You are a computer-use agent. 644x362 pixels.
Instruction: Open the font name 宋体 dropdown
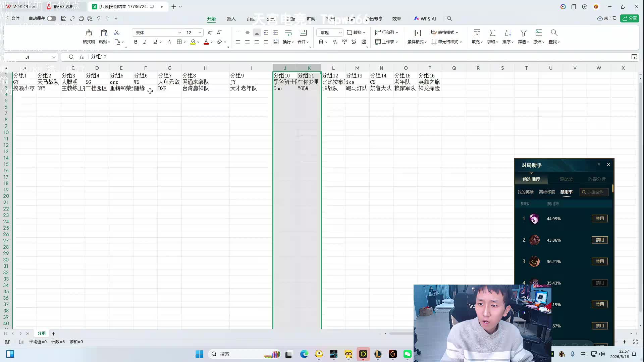[179, 33]
